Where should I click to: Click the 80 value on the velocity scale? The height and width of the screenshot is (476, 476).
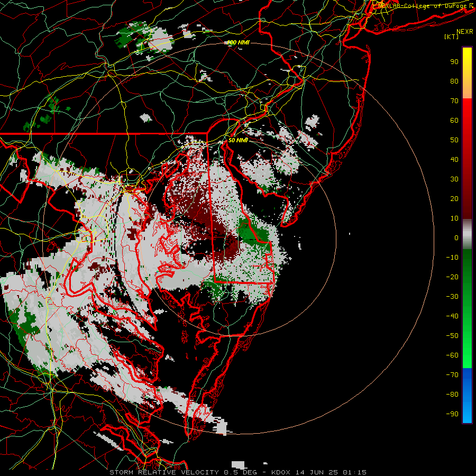[x=454, y=81]
